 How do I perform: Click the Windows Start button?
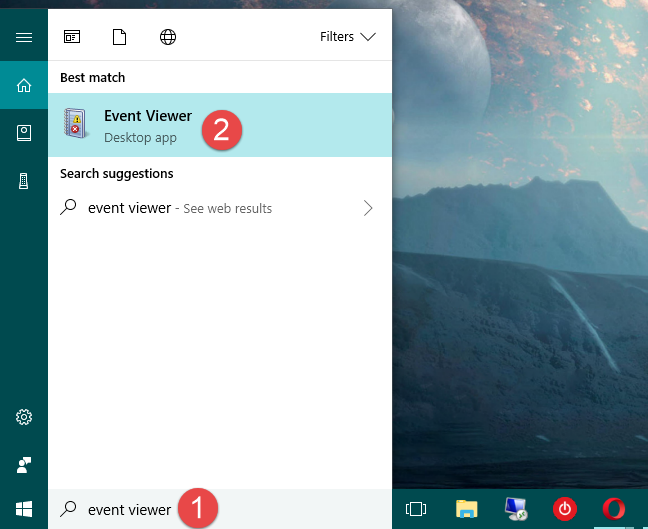click(24, 509)
